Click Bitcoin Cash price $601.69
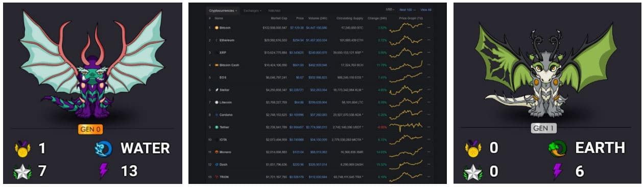The width and height of the screenshot is (644, 187). (x=299, y=65)
